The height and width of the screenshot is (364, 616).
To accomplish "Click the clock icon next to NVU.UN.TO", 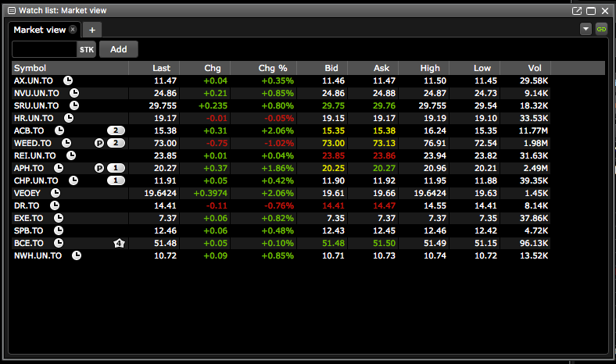I will [74, 93].
